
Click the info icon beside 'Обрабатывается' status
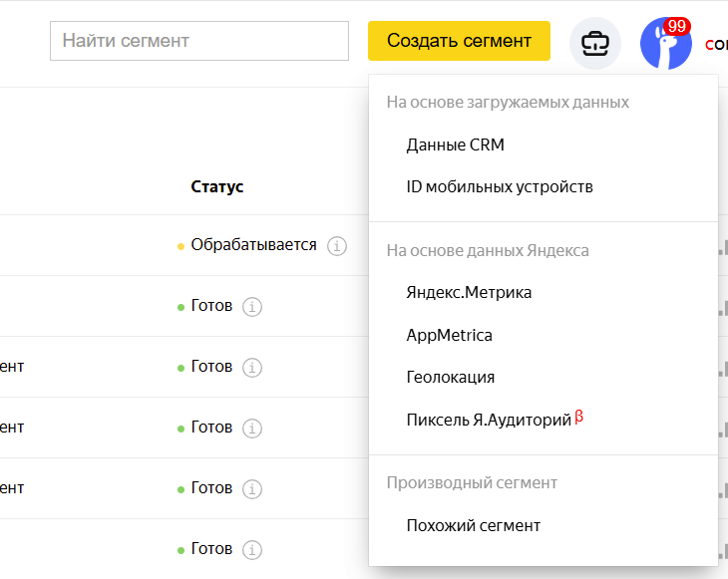[x=337, y=246]
